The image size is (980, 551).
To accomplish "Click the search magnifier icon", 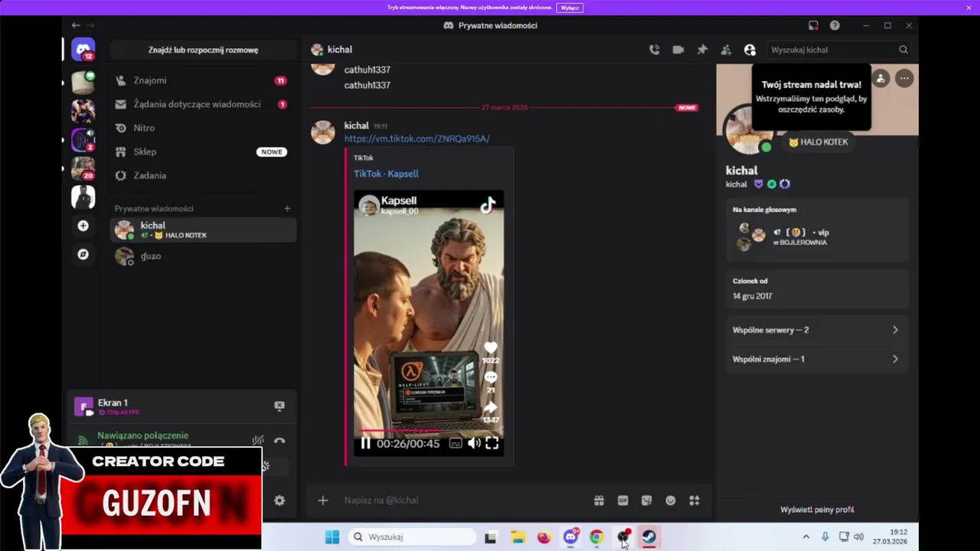I will click(x=903, y=50).
